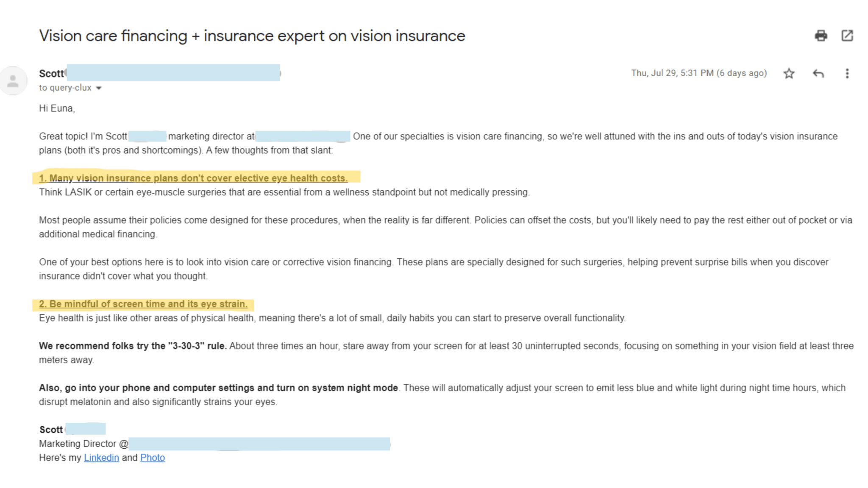868x488 pixels.
Task: Open Scott's LinkedIn profile
Action: pos(101,457)
